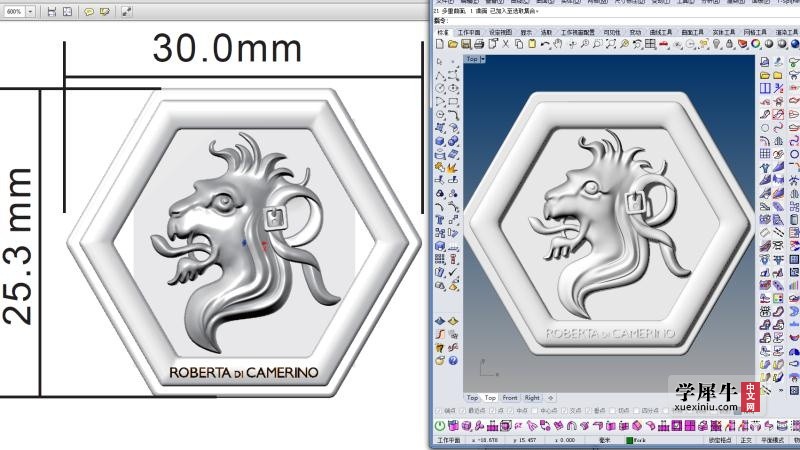Open the zoom percentage dropdown arrow in PDF viewer
This screenshot has width=800, height=450.
click(30, 11)
